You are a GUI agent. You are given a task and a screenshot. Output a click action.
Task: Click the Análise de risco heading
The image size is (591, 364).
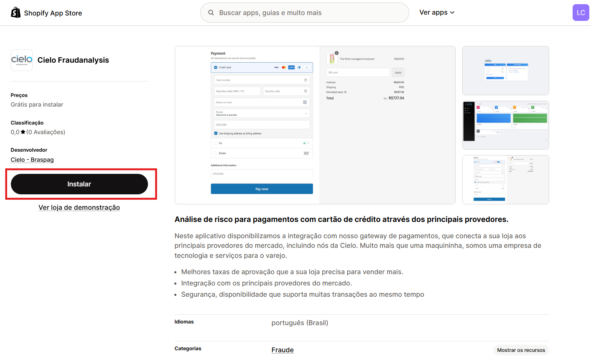coord(341,219)
